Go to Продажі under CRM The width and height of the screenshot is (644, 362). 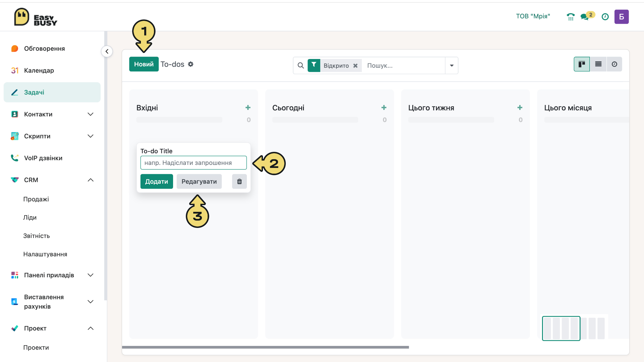click(36, 199)
